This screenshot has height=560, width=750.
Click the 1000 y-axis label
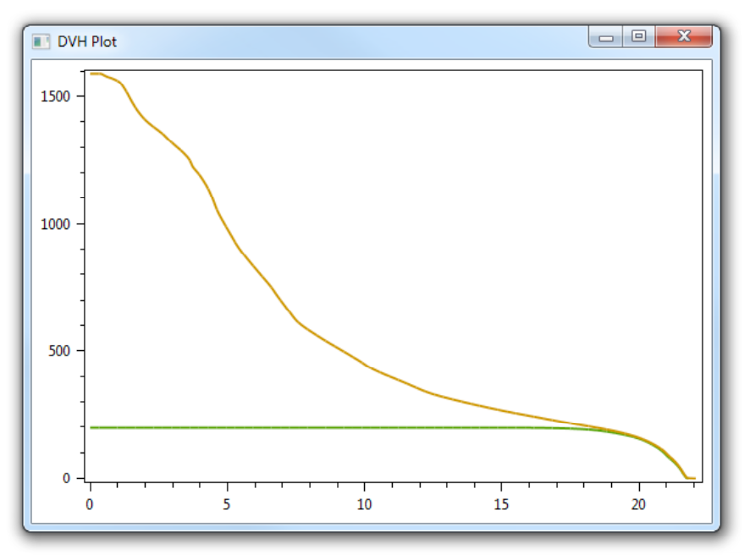coord(56,224)
